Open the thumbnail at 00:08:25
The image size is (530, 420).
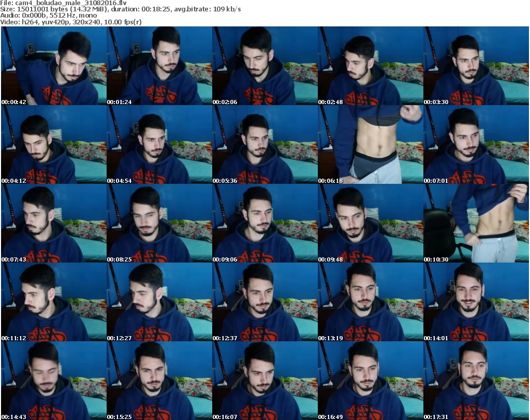[159, 223]
